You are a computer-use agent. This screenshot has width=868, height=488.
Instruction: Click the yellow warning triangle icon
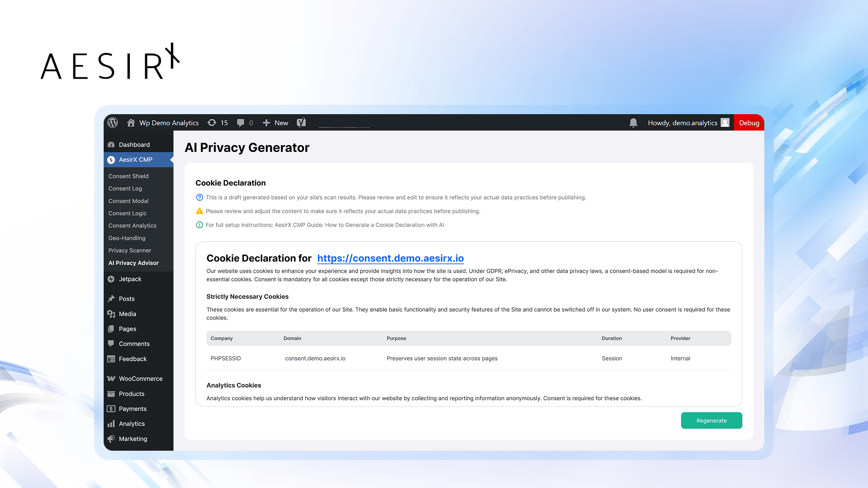[x=199, y=211]
